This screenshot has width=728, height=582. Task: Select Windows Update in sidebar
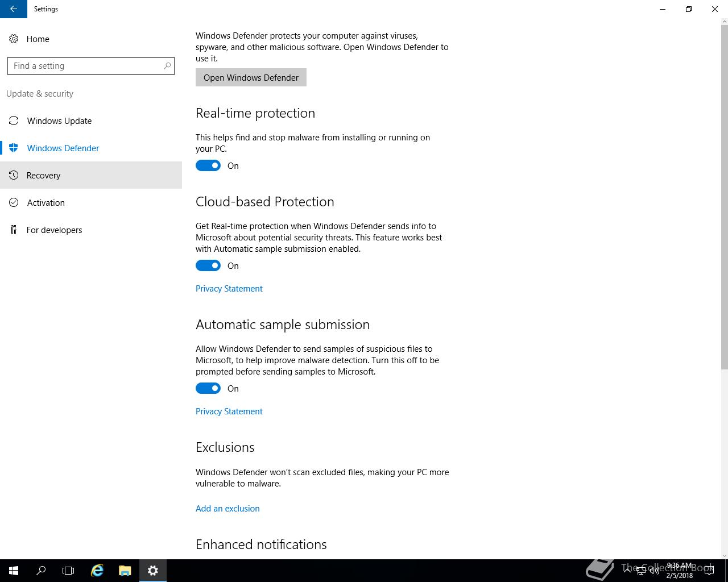click(x=91, y=120)
